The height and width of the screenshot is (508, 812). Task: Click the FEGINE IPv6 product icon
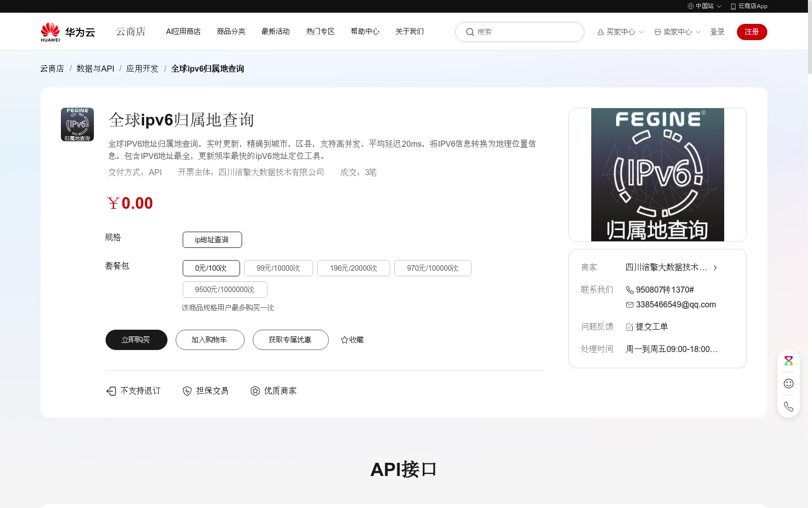point(77,124)
